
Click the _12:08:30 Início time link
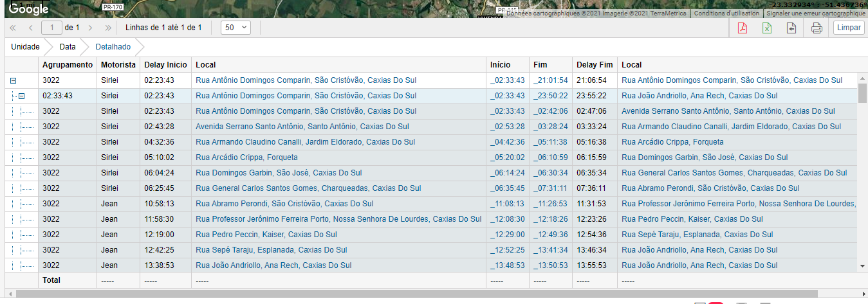[x=507, y=219]
